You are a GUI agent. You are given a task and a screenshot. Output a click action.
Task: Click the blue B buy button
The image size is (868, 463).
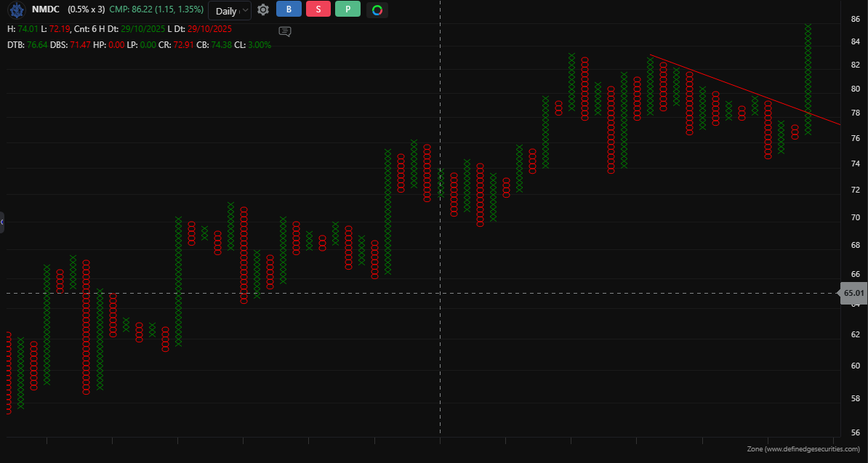point(289,9)
